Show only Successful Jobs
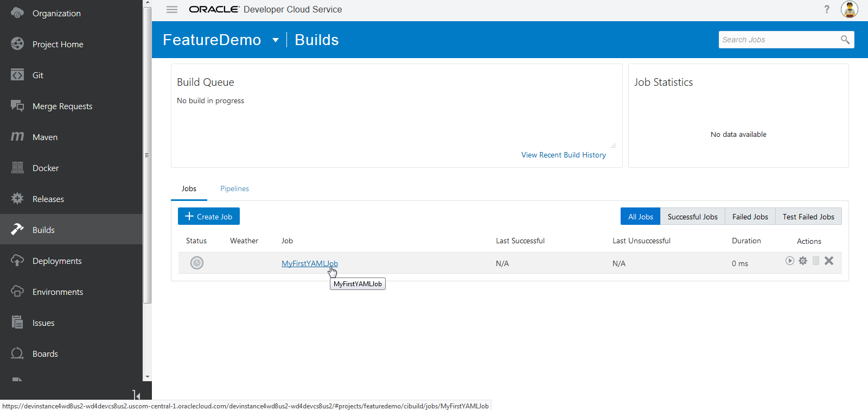868x410 pixels. pyautogui.click(x=692, y=217)
